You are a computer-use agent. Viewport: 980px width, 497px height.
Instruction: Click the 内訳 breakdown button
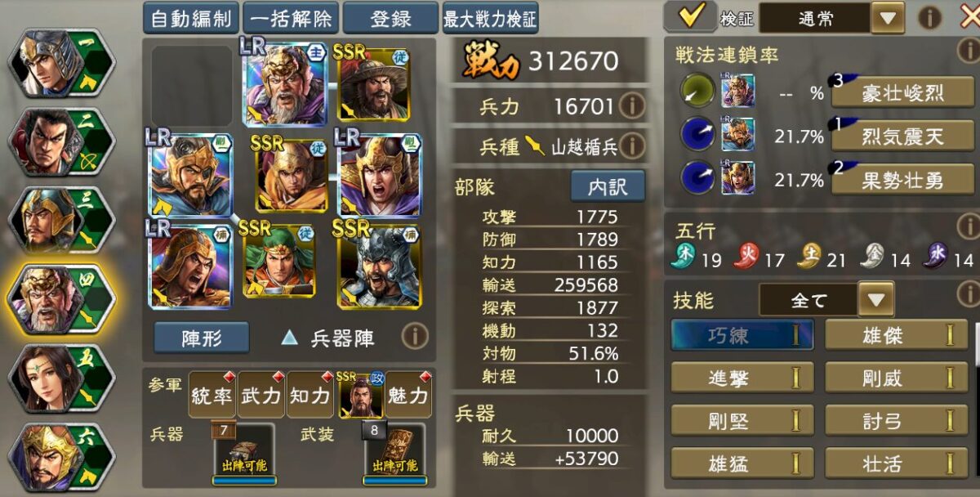pos(608,186)
